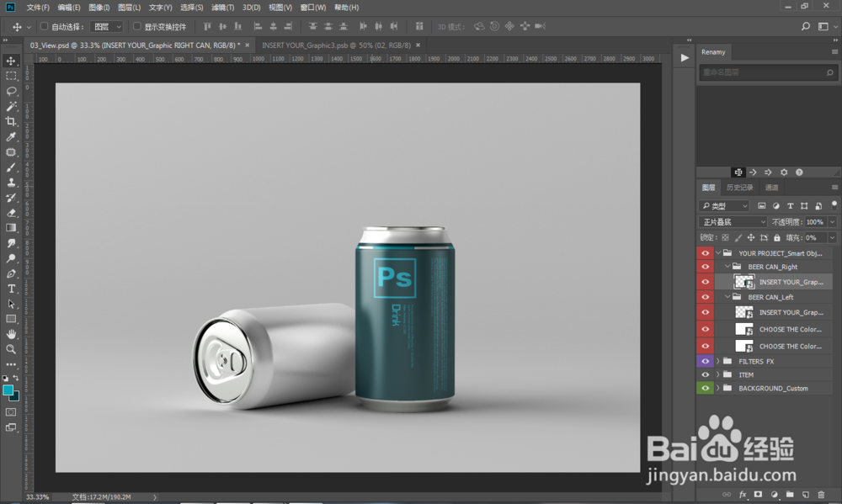Viewport: 842px width, 504px height.
Task: Open the 滤镜(T) menu
Action: click(x=222, y=8)
